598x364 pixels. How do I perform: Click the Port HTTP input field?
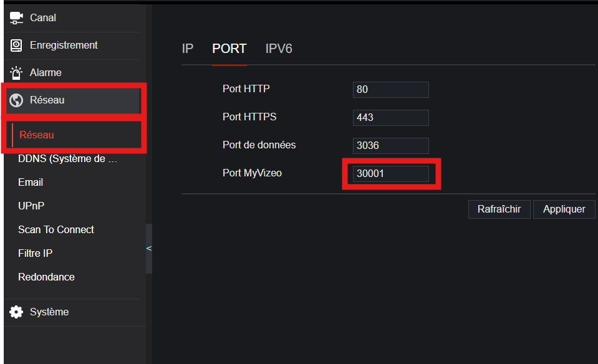[390, 90]
